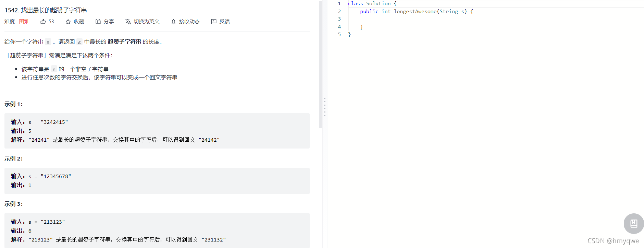Click the problem title 1542

[46, 10]
